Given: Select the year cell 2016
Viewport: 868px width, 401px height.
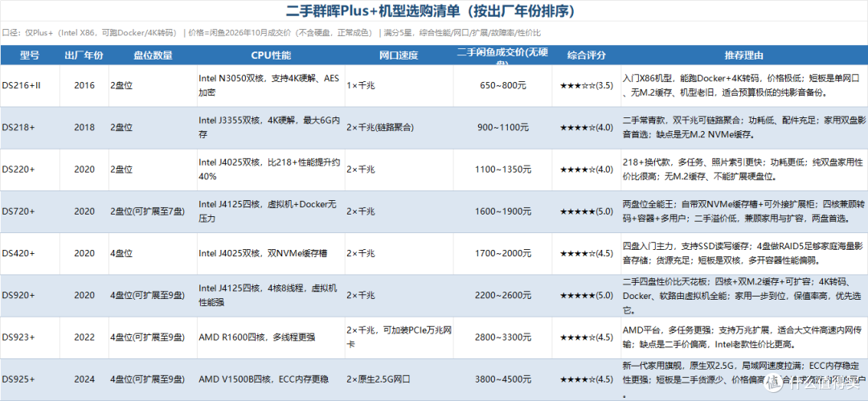Looking at the screenshot, I should pos(84,86).
